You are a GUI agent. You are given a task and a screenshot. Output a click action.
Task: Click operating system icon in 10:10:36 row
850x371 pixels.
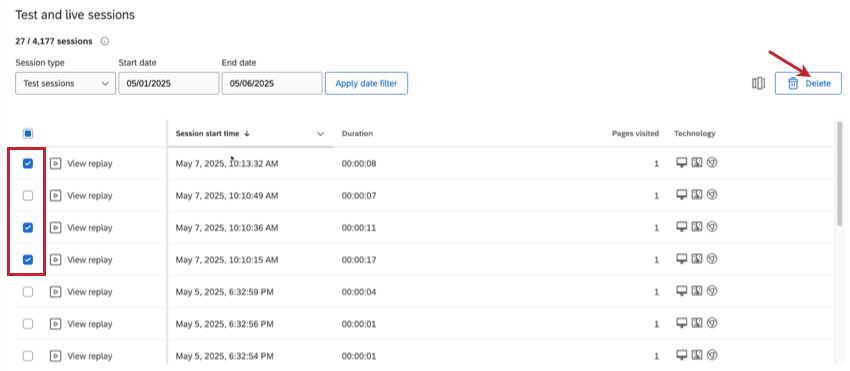coord(697,227)
